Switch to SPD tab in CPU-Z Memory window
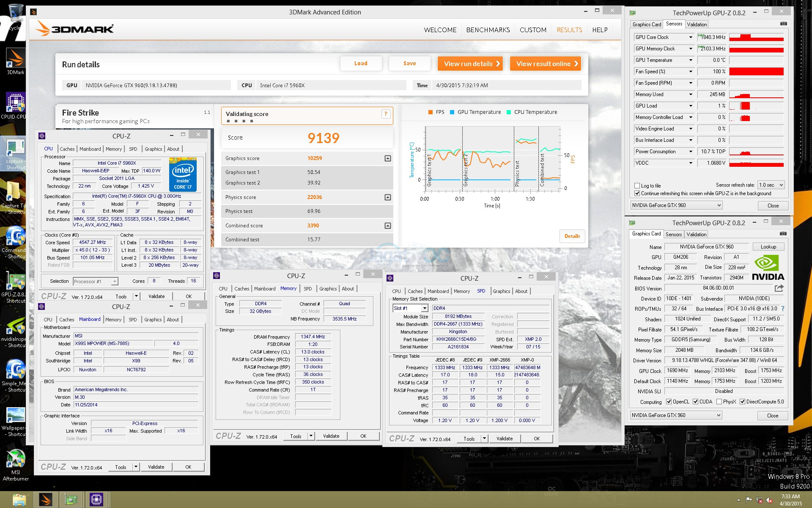 coord(307,289)
